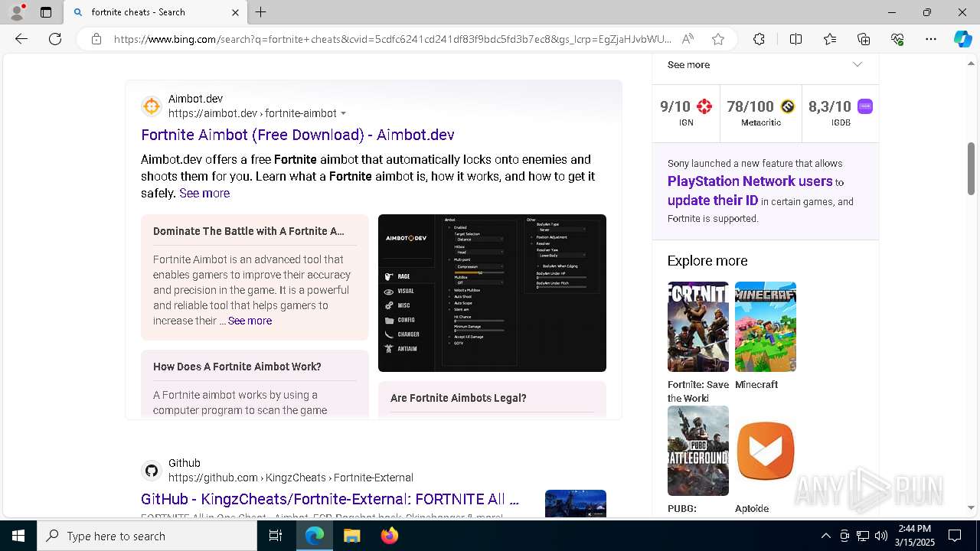This screenshot has height=551, width=980.
Task: Open Settings and more menu
Action: pos(931,39)
